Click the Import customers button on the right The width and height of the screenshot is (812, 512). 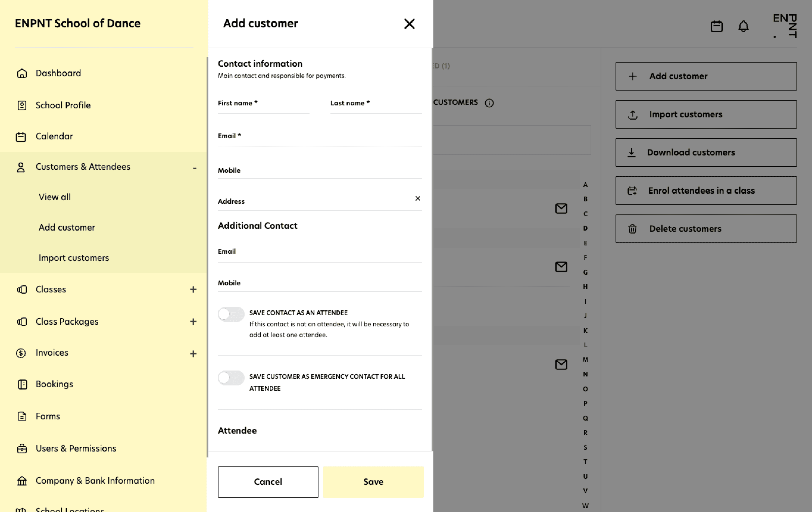pos(706,115)
